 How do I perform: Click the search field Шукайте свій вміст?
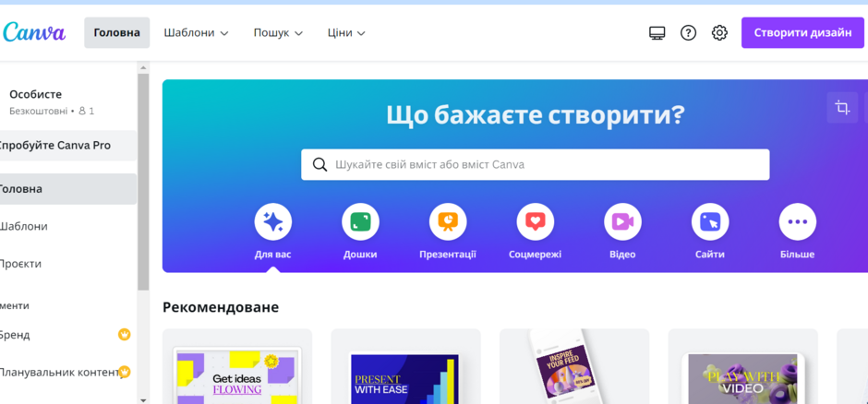536,165
